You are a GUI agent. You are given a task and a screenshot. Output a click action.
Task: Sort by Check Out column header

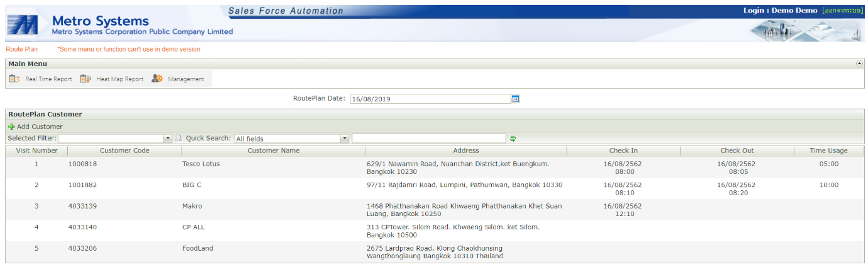pyautogui.click(x=737, y=151)
